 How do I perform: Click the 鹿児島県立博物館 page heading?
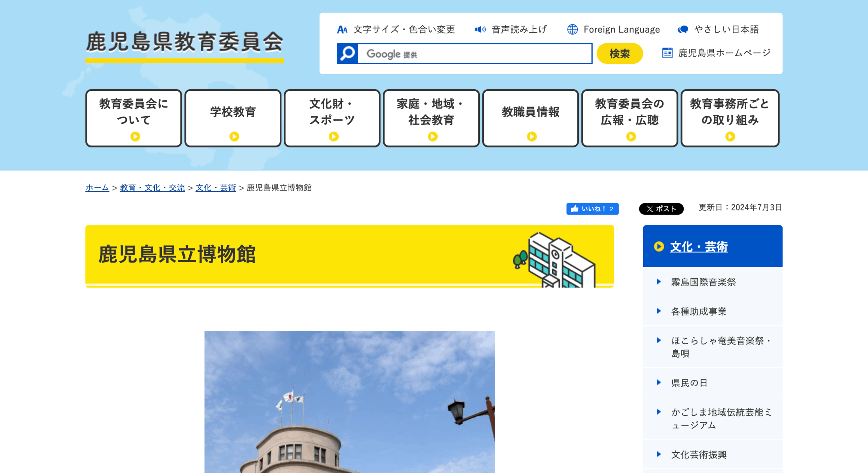pos(177,254)
